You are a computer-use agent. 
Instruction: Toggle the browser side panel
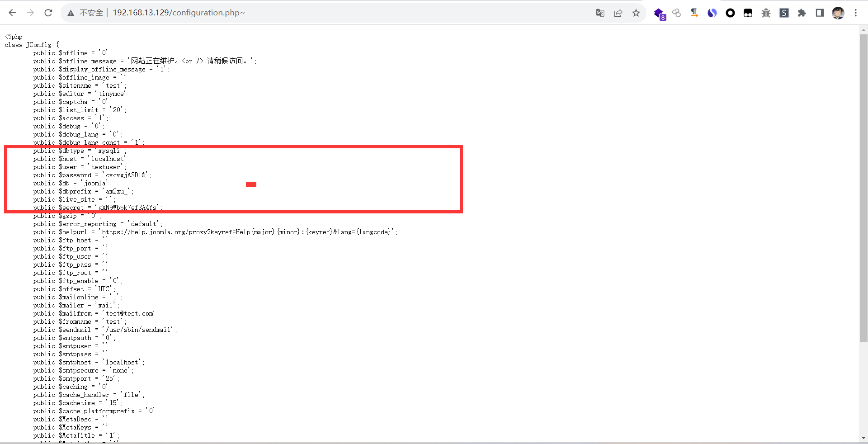click(820, 13)
